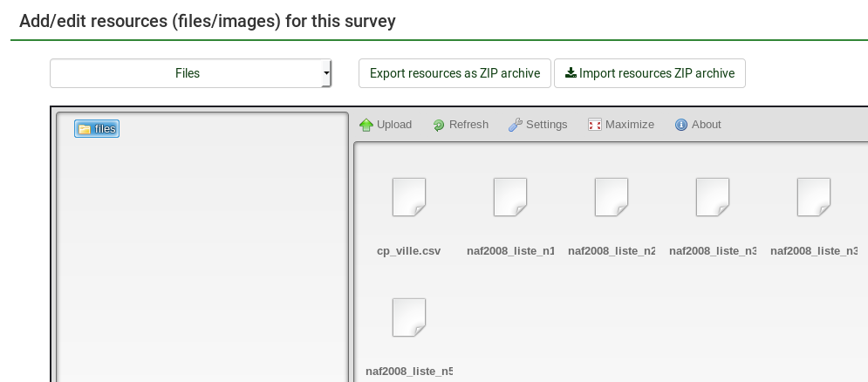Click the green Upload arrow icon
This screenshot has width=868, height=382.
(366, 125)
